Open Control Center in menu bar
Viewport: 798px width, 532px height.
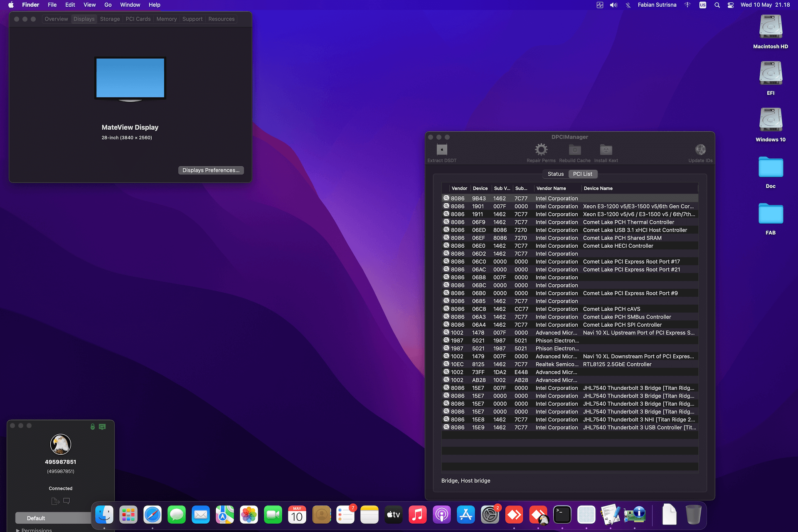pyautogui.click(x=731, y=5)
